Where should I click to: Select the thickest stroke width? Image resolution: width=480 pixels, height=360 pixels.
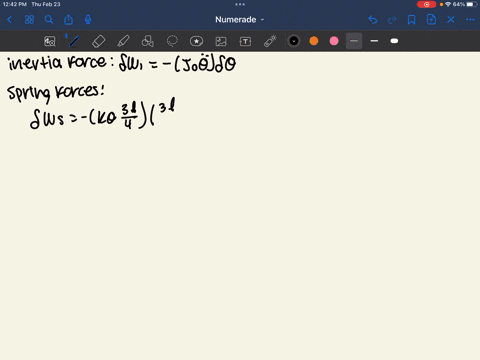tap(394, 41)
